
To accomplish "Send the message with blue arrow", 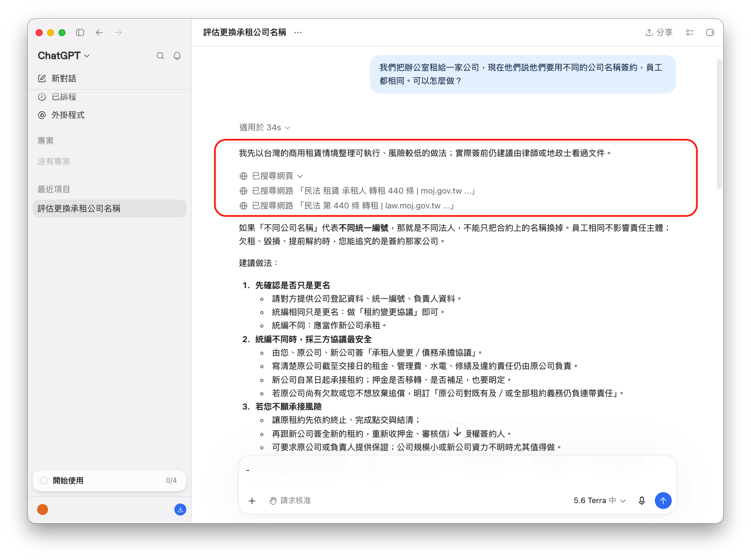I will (x=663, y=501).
